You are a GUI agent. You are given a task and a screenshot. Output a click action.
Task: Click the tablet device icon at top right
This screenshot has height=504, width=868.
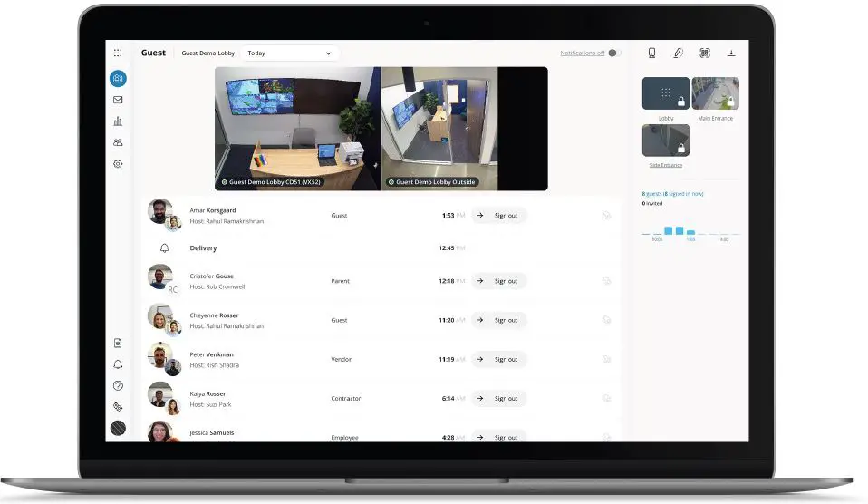coord(651,53)
